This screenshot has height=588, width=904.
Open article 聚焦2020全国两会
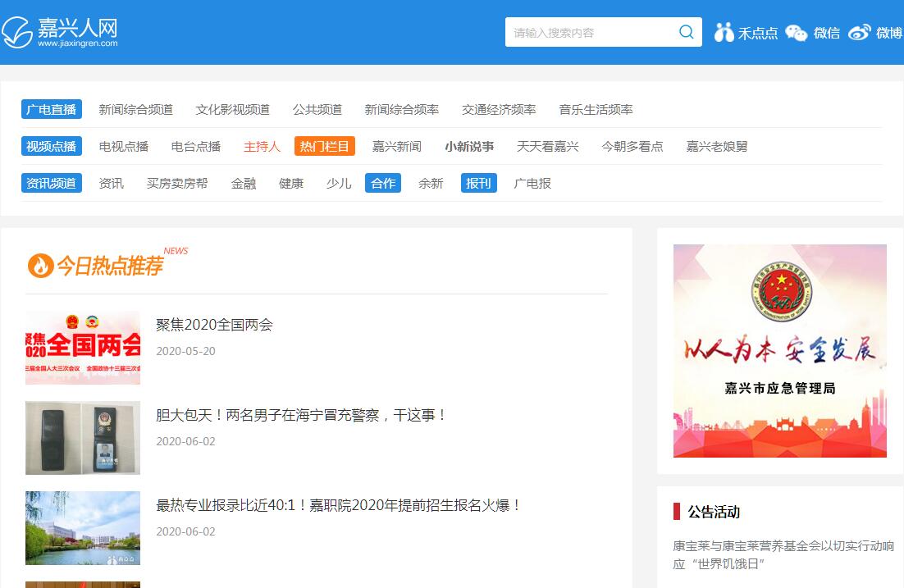pyautogui.click(x=214, y=325)
